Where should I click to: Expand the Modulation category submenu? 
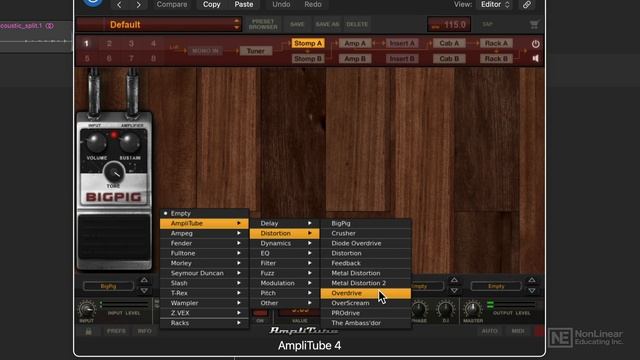[x=284, y=283]
